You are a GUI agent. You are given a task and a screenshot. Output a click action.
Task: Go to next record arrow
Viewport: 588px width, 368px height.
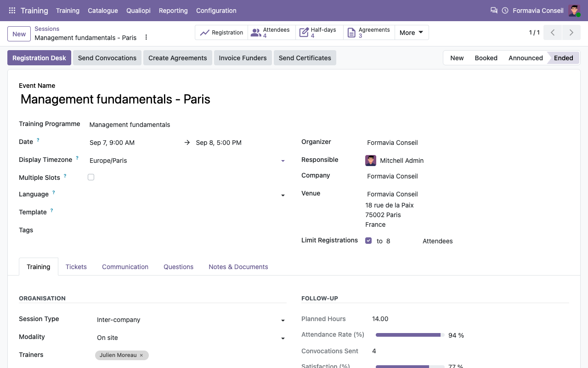coord(571,33)
